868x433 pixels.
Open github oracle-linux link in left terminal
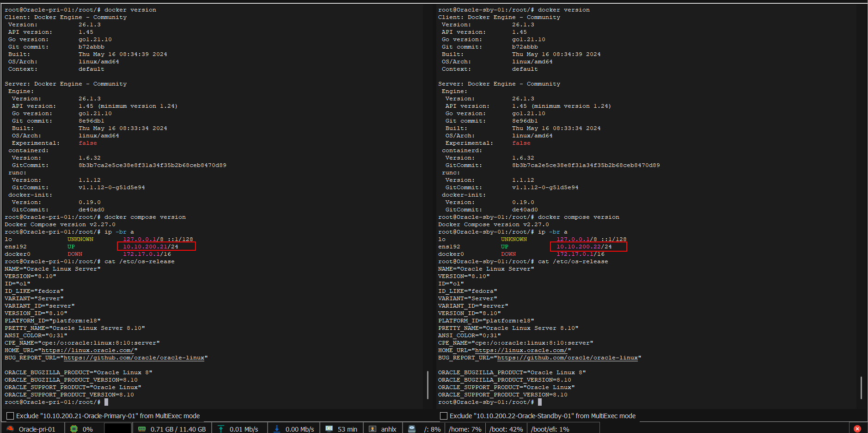[134, 358]
